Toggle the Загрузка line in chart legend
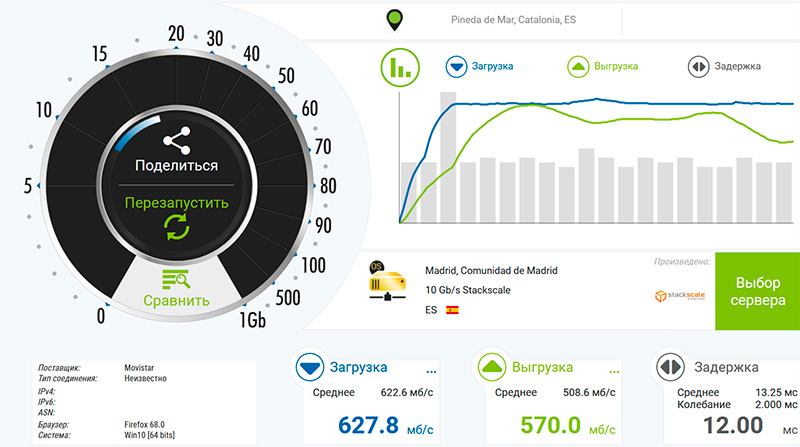The width and height of the screenshot is (800, 447). tap(478, 67)
